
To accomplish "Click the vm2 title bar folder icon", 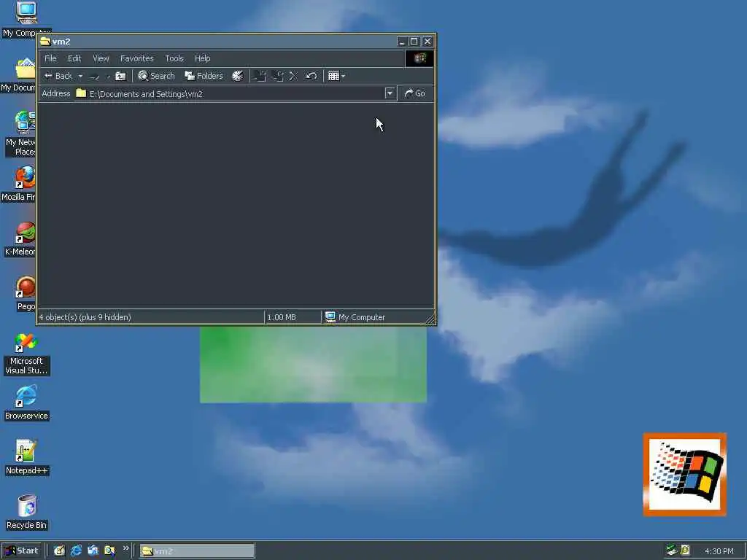I will click(x=45, y=42).
